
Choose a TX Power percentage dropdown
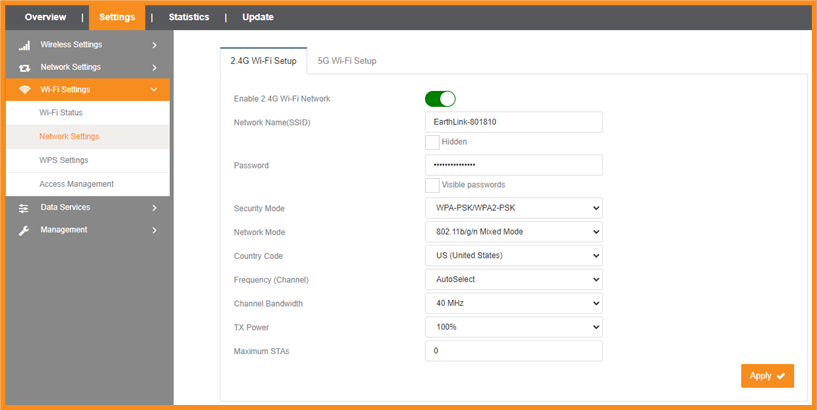(x=513, y=327)
